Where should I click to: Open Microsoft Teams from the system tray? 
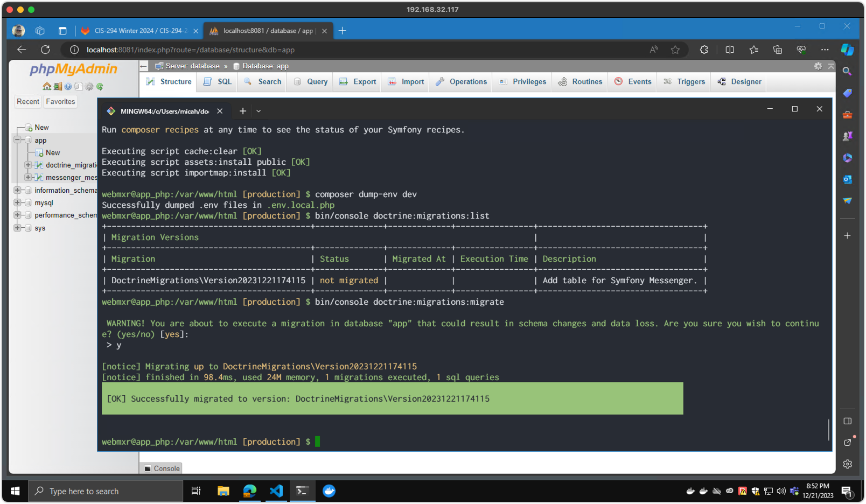point(794,491)
